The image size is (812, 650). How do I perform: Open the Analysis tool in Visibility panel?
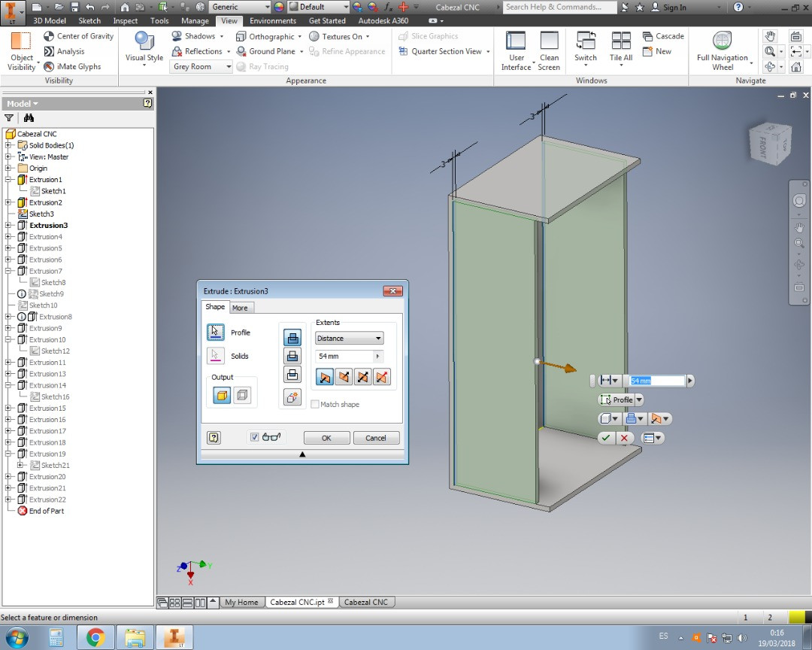tap(64, 51)
